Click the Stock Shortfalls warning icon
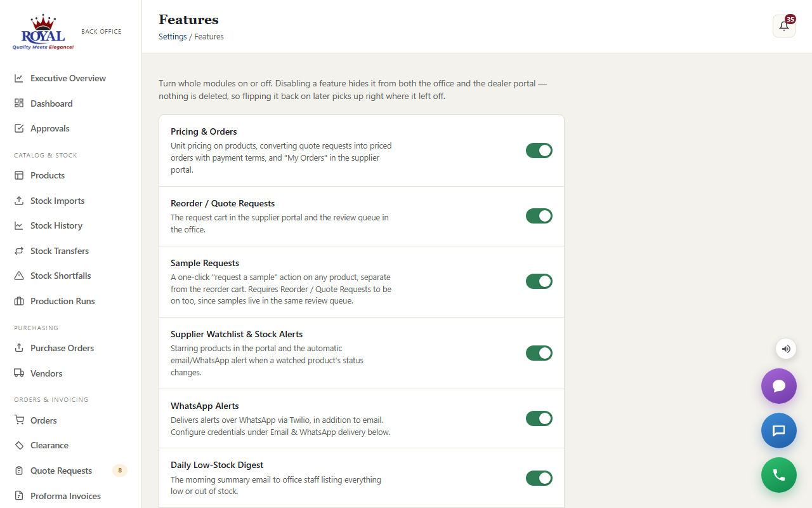This screenshot has height=508, width=812. tap(19, 276)
